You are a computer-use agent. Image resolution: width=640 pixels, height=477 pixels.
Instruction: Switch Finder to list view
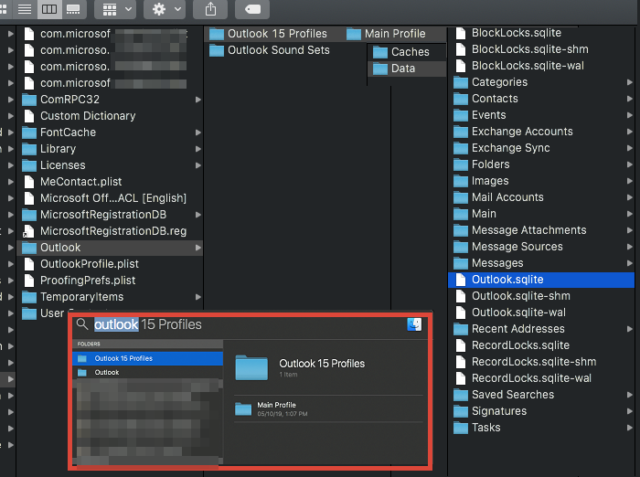click(x=24, y=9)
